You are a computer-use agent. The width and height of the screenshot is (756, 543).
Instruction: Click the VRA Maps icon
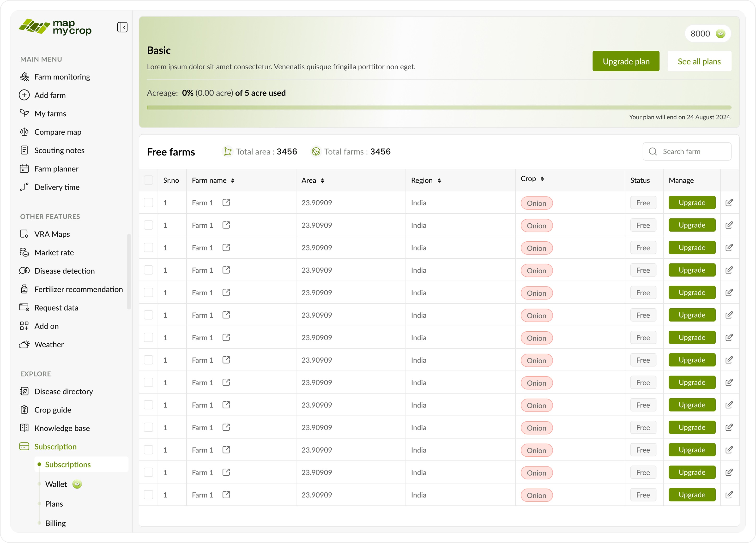coord(24,234)
